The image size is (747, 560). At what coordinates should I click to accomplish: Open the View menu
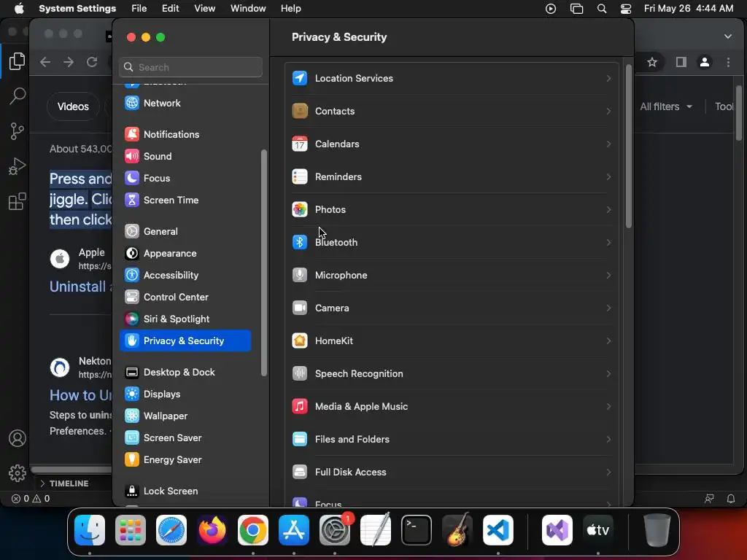point(204,9)
